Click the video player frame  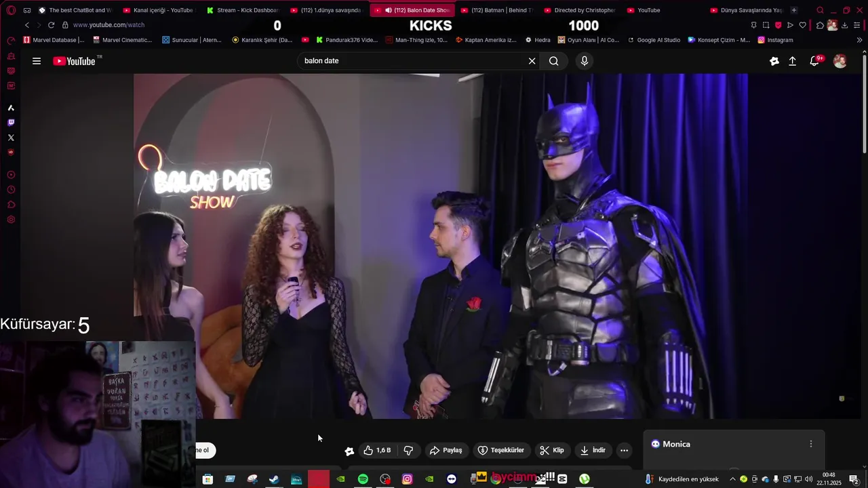(x=441, y=246)
